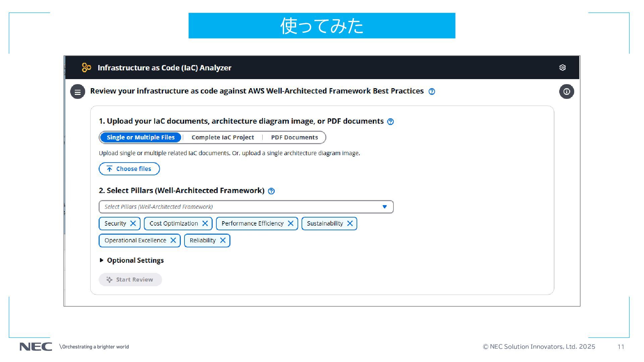Expand the Optional Settings section
Screen dimensions: 644x362
point(132,260)
